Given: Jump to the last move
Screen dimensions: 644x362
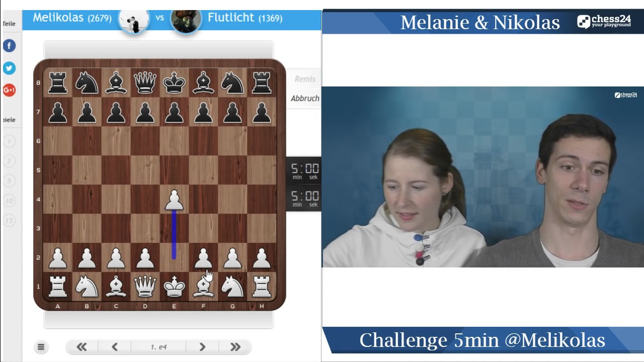Looking at the screenshot, I should click(235, 347).
